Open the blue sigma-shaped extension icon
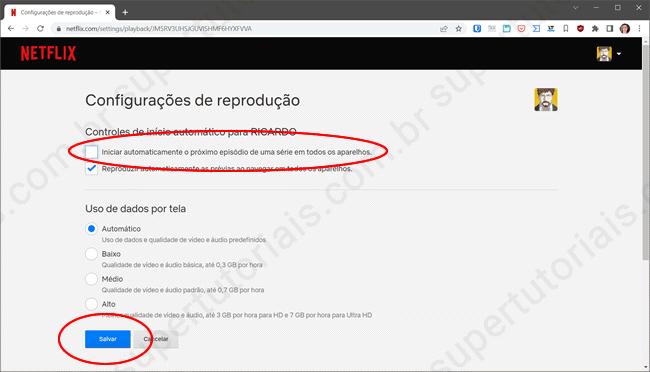This screenshot has height=372, width=650. pos(536,29)
